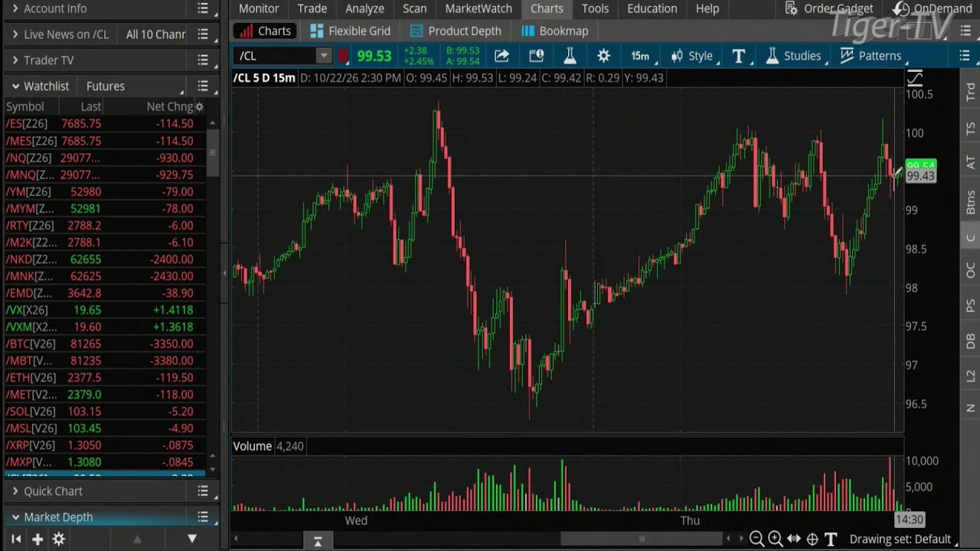Open the 15m timeframe dropdown
Screen dimensions: 980x551
640,56
